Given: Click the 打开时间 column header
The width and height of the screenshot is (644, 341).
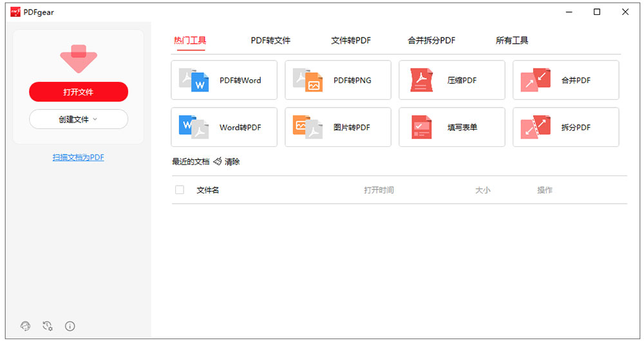Looking at the screenshot, I should point(379,190).
